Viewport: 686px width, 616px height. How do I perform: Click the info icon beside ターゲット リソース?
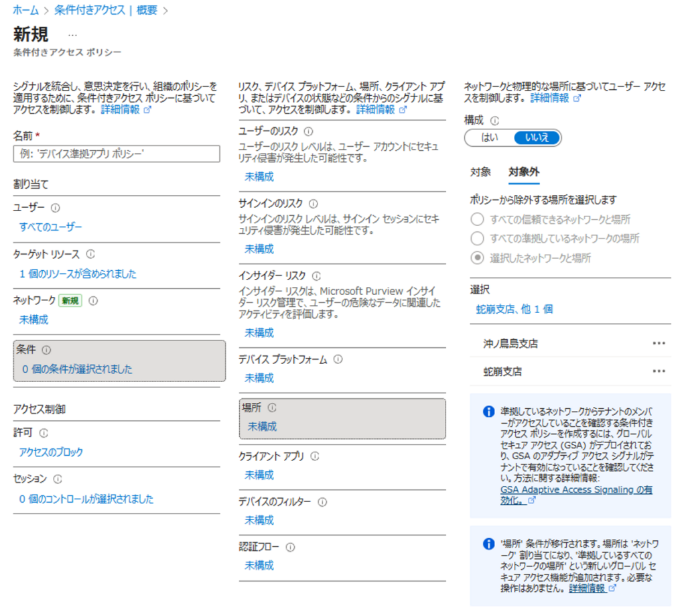coord(90,254)
